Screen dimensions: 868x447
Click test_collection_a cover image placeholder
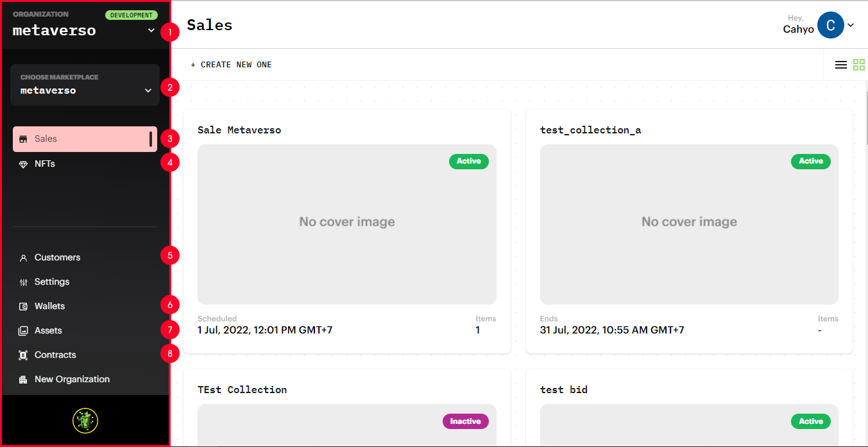689,224
